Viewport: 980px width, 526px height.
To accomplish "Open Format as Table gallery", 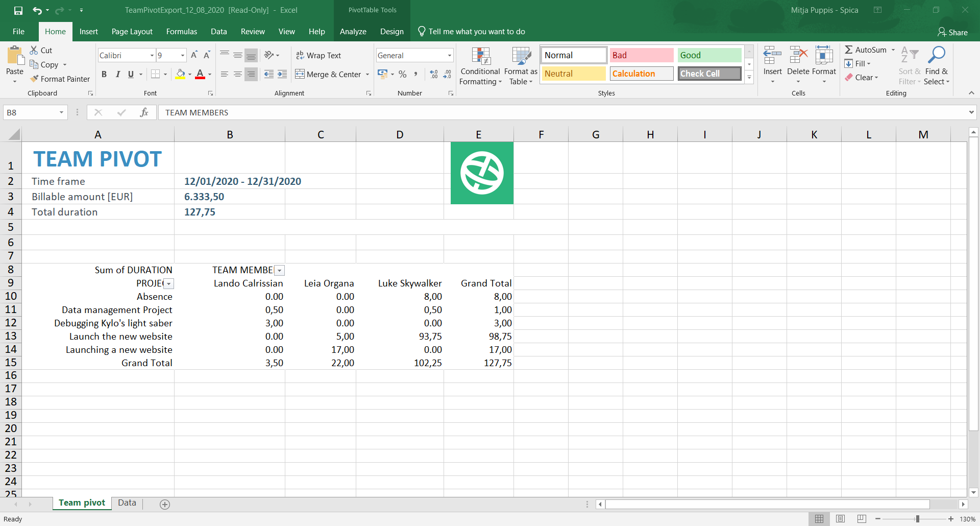I will click(x=521, y=65).
